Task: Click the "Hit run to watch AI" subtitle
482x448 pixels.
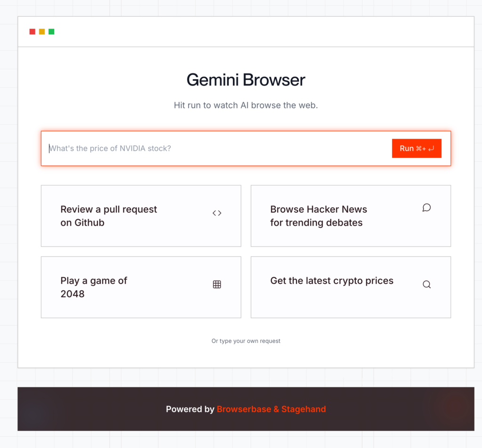Action: (246, 105)
